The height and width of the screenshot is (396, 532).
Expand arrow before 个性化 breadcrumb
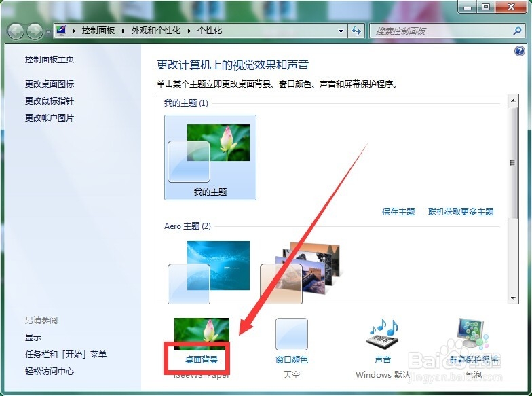click(189, 31)
